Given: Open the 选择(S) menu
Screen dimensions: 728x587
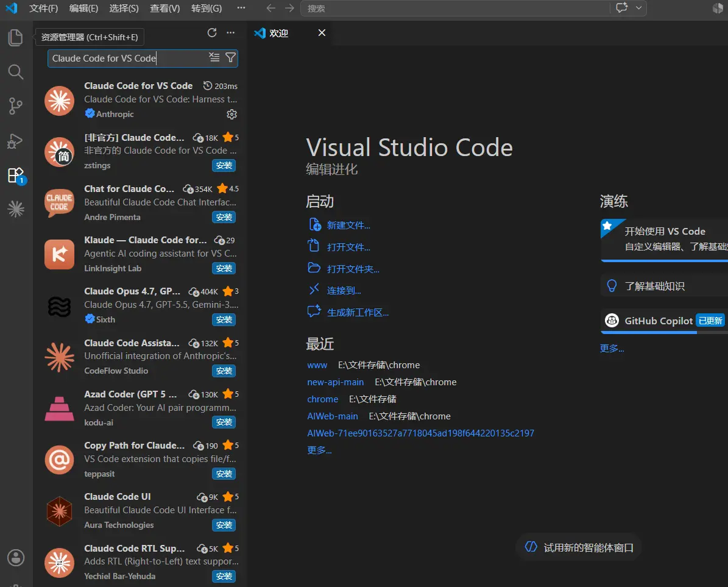Looking at the screenshot, I should click(x=124, y=9).
